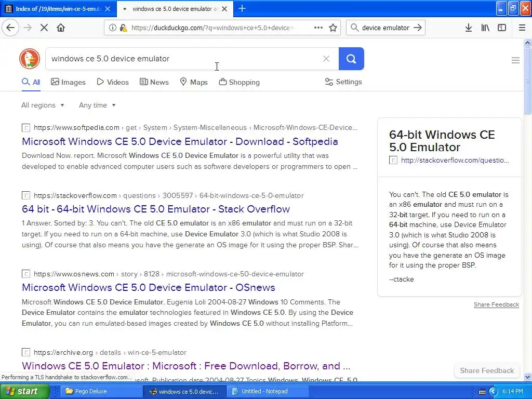The image size is (532, 399).
Task: Open the OSnews Device Emulator result
Action: click(148, 287)
